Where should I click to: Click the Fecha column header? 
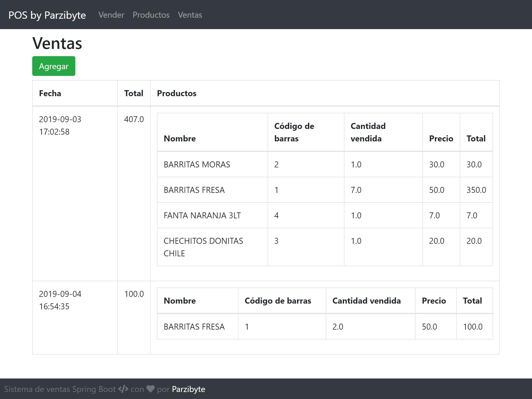(50, 93)
